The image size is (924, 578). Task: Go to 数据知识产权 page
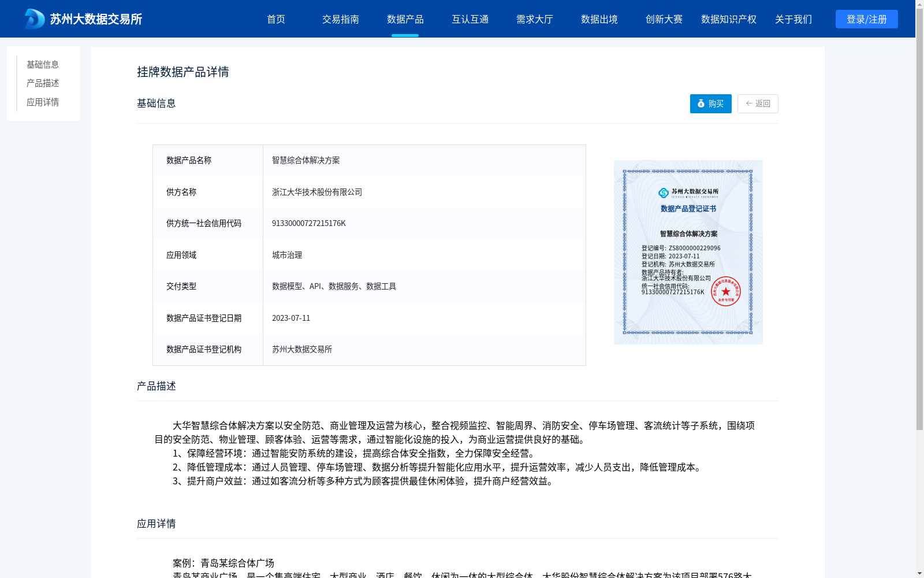729,19
